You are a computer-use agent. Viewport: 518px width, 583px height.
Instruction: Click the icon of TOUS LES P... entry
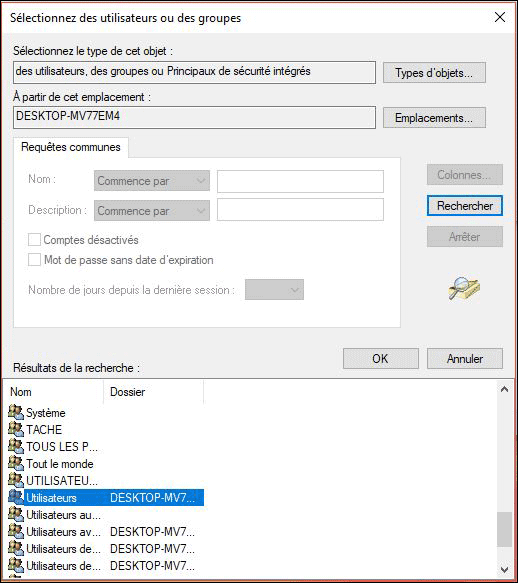pos(16,446)
